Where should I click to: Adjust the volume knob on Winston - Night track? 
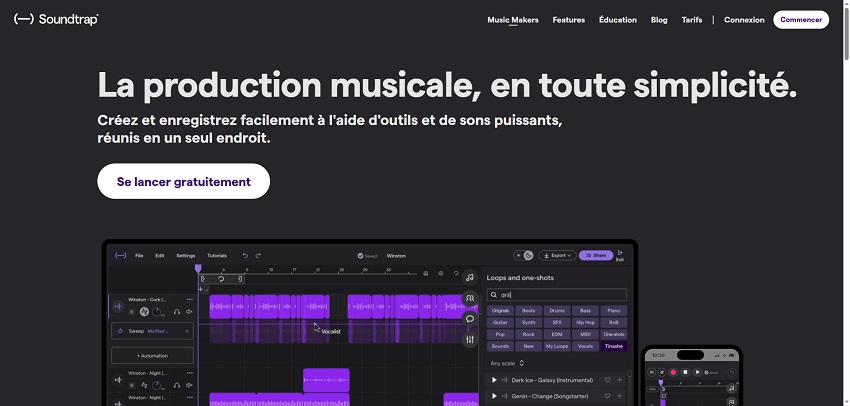[x=157, y=385]
